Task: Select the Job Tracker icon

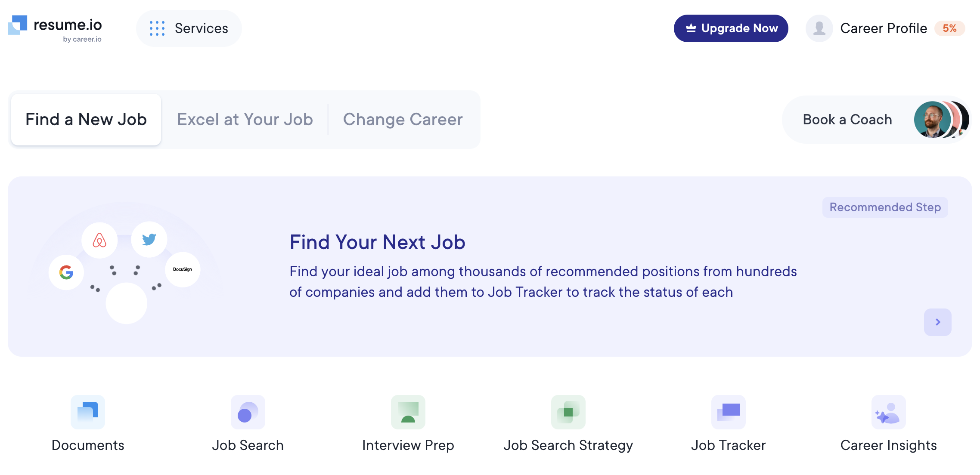Action: point(729,412)
